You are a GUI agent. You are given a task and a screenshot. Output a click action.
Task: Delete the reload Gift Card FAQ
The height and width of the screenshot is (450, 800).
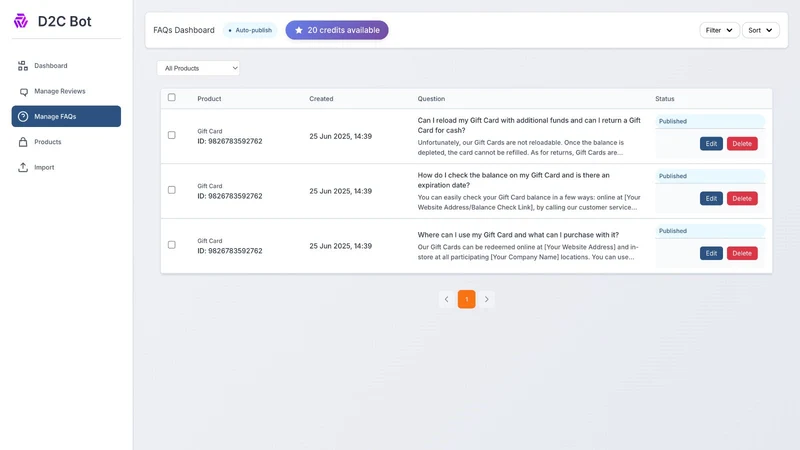[x=742, y=144]
